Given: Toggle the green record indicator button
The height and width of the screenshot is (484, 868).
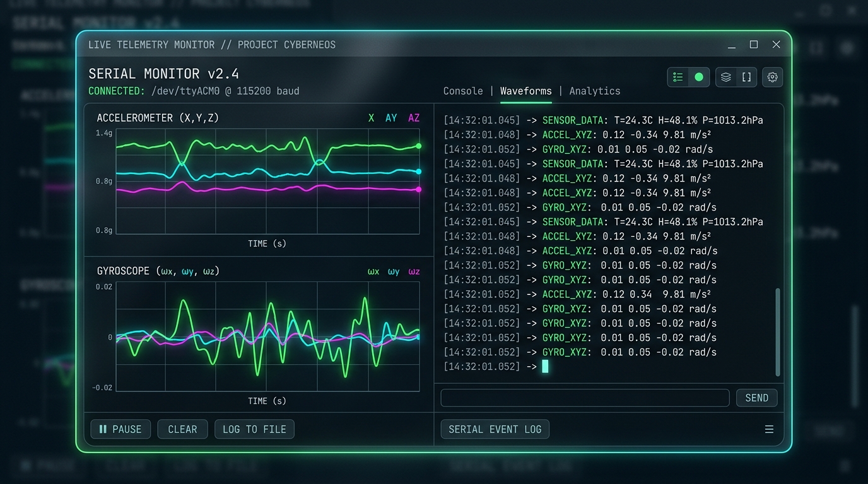Looking at the screenshot, I should (699, 77).
